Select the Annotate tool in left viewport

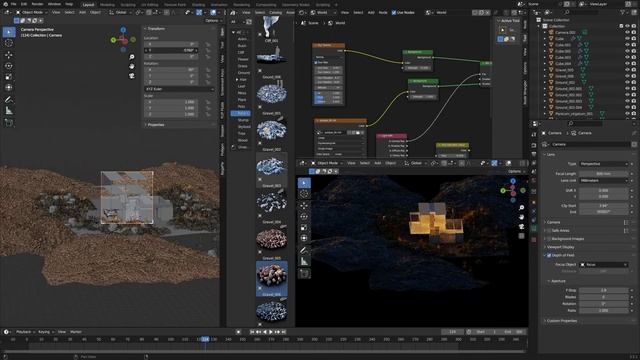point(9,100)
